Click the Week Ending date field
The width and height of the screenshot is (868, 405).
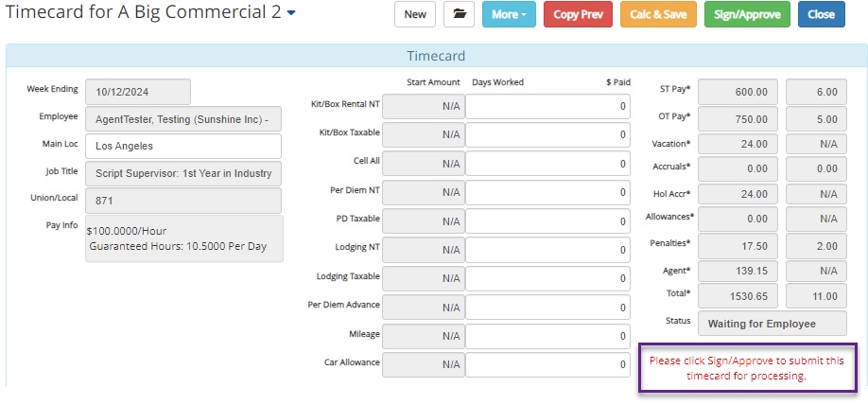(x=138, y=92)
